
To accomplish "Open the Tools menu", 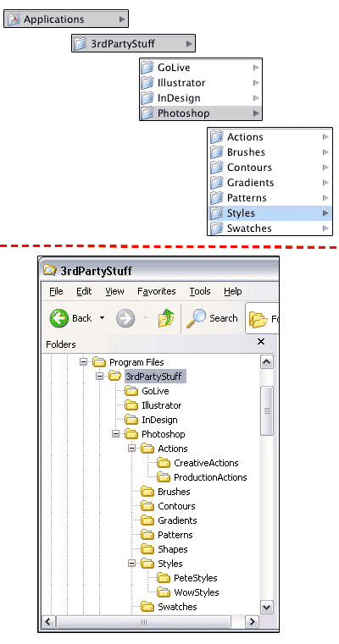I will (x=200, y=291).
